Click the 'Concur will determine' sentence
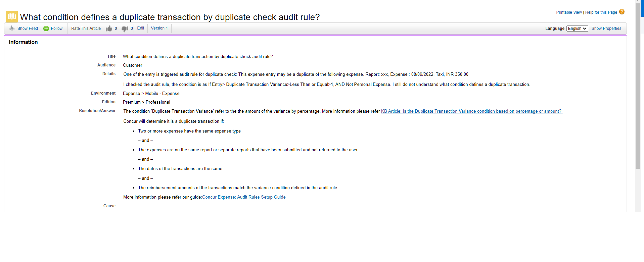644x262 pixels. 174,121
